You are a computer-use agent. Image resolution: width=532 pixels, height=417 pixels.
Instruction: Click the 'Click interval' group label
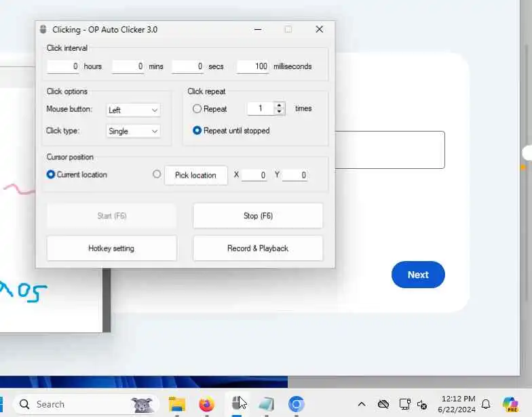click(66, 48)
